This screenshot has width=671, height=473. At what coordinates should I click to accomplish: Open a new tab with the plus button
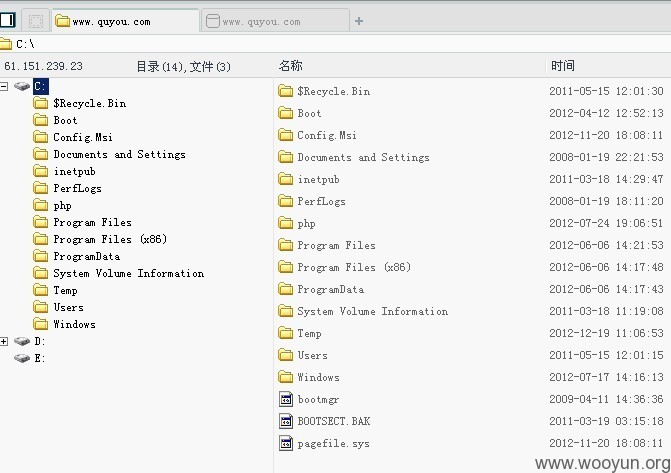tap(359, 21)
